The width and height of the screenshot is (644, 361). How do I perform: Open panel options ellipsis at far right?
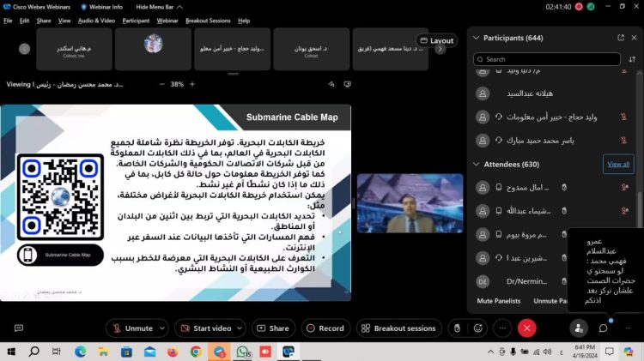pyautogui.click(x=628, y=328)
